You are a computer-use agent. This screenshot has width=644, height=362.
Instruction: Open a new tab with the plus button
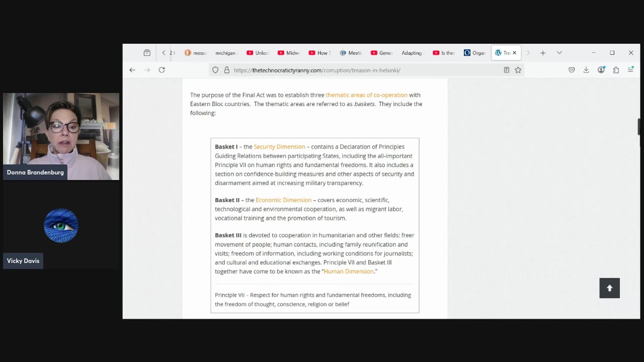pyautogui.click(x=543, y=53)
